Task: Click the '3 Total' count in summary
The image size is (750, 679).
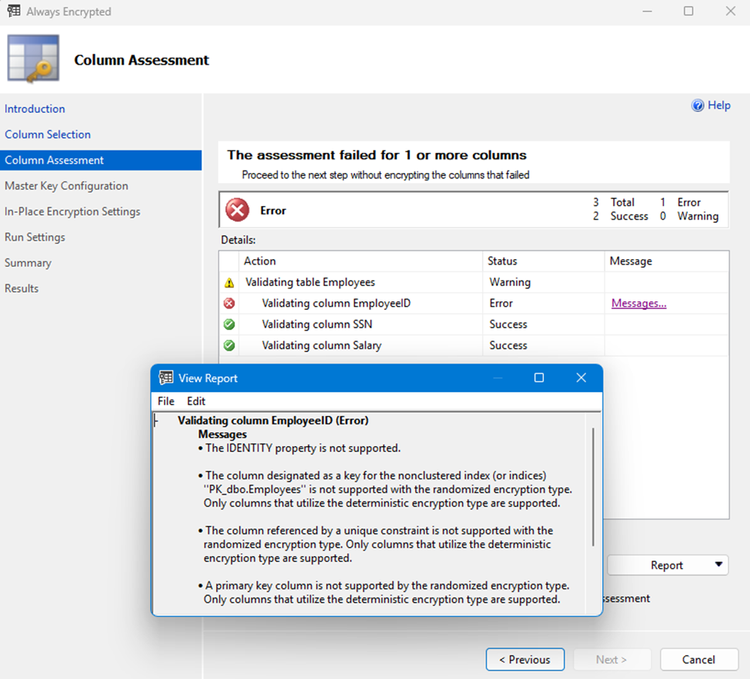Action: [614, 202]
